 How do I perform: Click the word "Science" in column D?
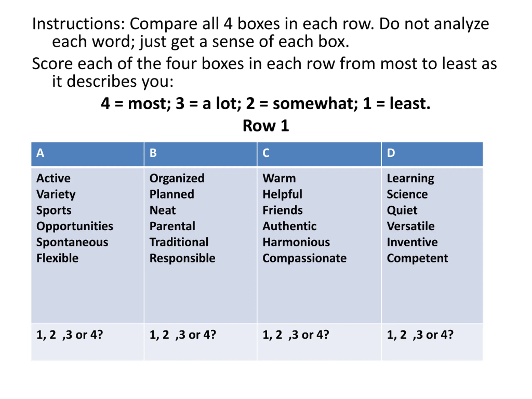pyautogui.click(x=407, y=194)
